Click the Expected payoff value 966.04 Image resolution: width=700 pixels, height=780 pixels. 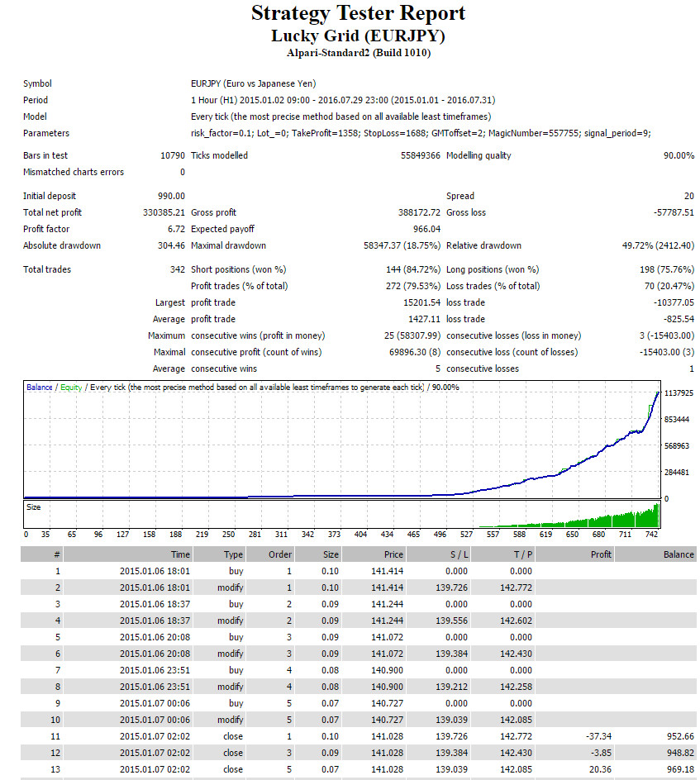tap(426, 229)
